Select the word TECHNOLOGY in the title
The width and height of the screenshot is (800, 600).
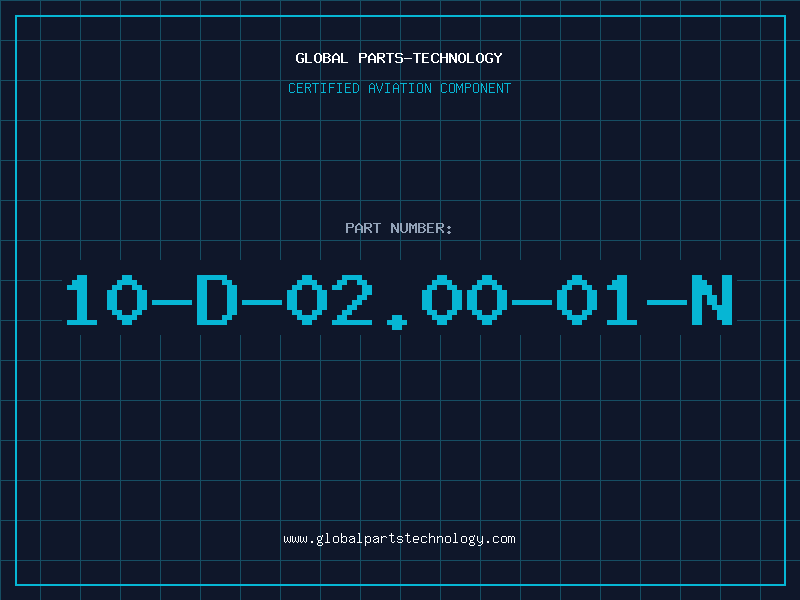pyautogui.click(x=458, y=58)
